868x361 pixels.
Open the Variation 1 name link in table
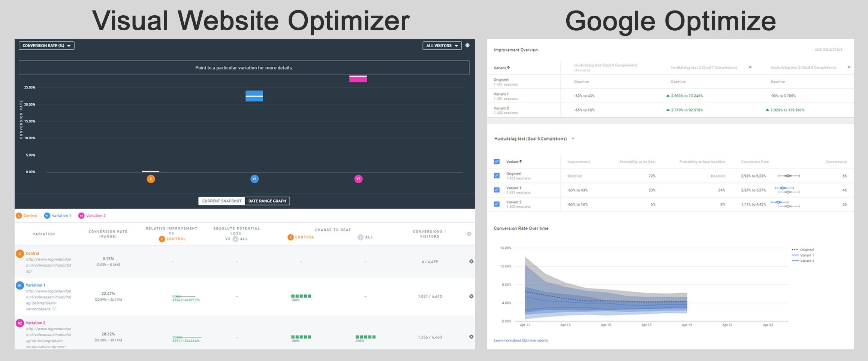tap(35, 285)
